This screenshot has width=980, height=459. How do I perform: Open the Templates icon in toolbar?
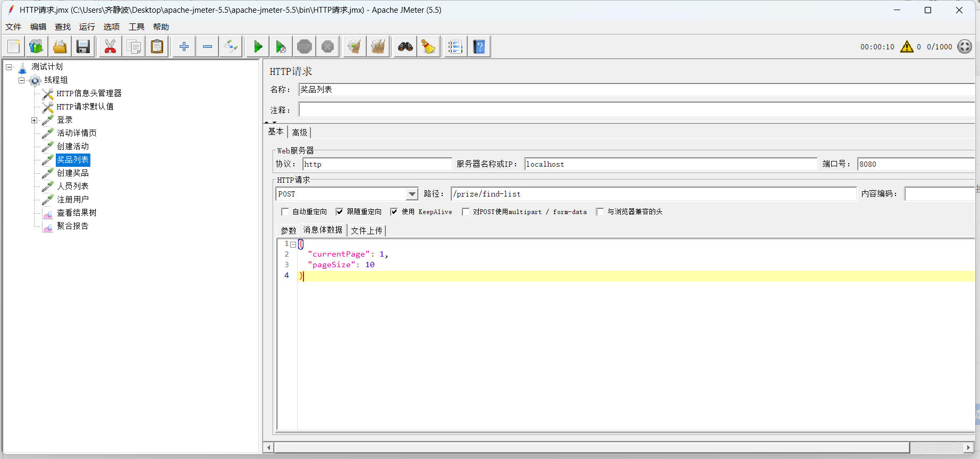[x=36, y=47]
